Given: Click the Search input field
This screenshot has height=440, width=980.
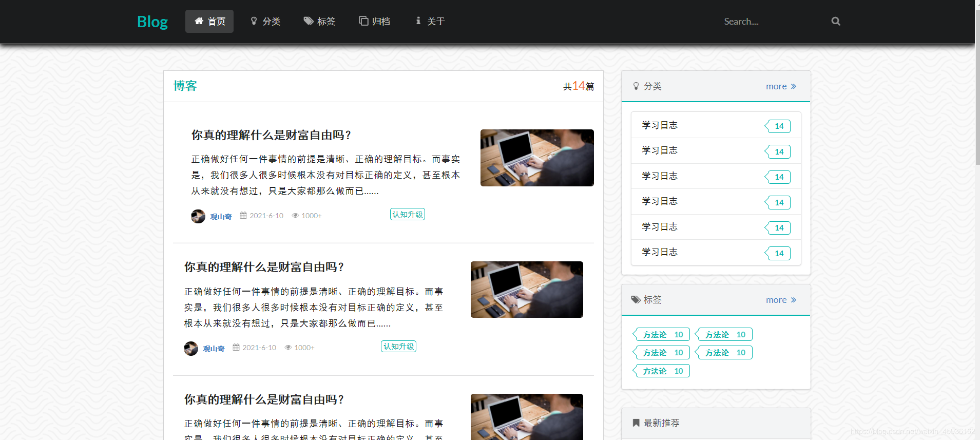Looking at the screenshot, I should [773, 22].
